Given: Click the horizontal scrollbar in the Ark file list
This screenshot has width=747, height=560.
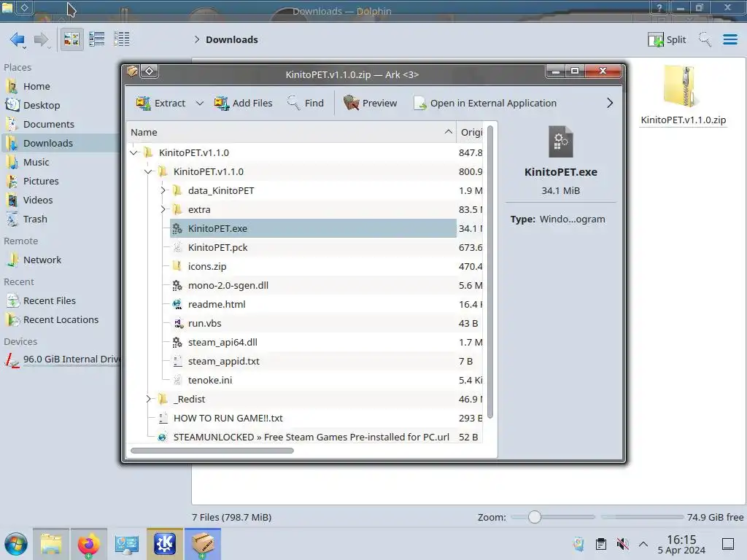Looking at the screenshot, I should [212, 451].
